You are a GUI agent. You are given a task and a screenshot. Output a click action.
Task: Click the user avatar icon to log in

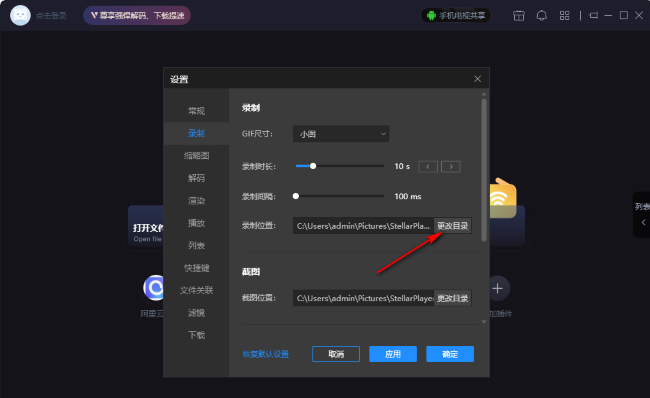coord(20,16)
